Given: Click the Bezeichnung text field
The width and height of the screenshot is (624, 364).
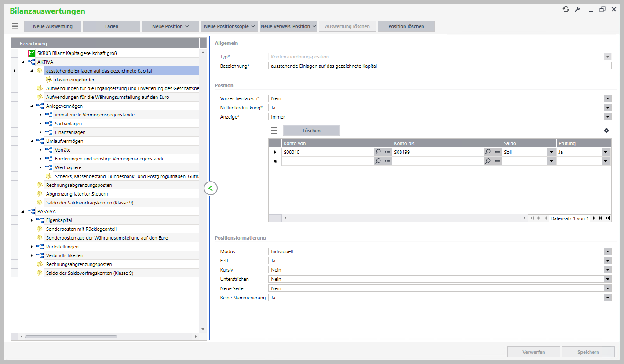Looking at the screenshot, I should click(439, 66).
